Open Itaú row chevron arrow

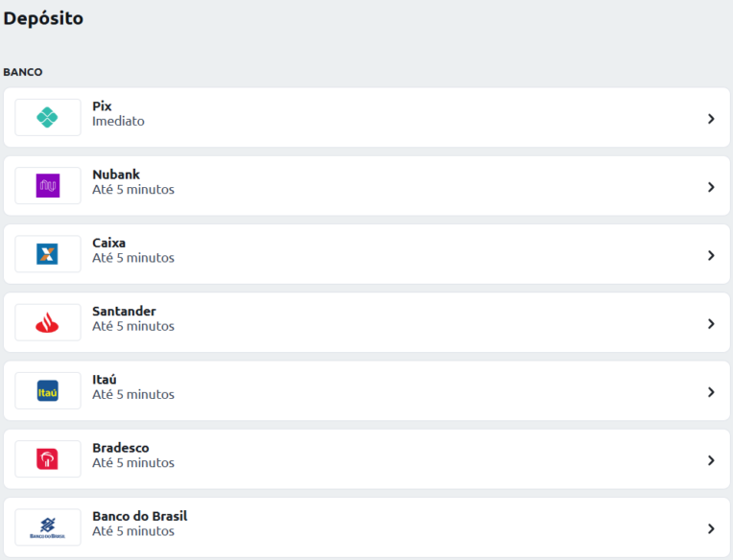point(711,392)
